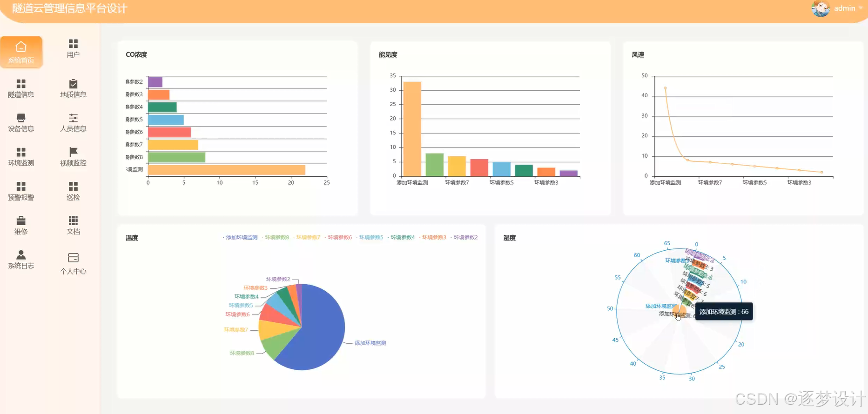The height and width of the screenshot is (414, 868).
Task: Open the 用户 grid icon
Action: (73, 44)
